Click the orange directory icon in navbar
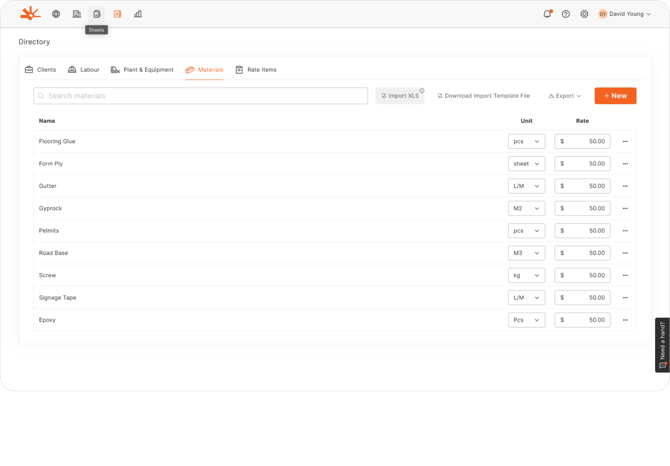 pyautogui.click(x=117, y=14)
